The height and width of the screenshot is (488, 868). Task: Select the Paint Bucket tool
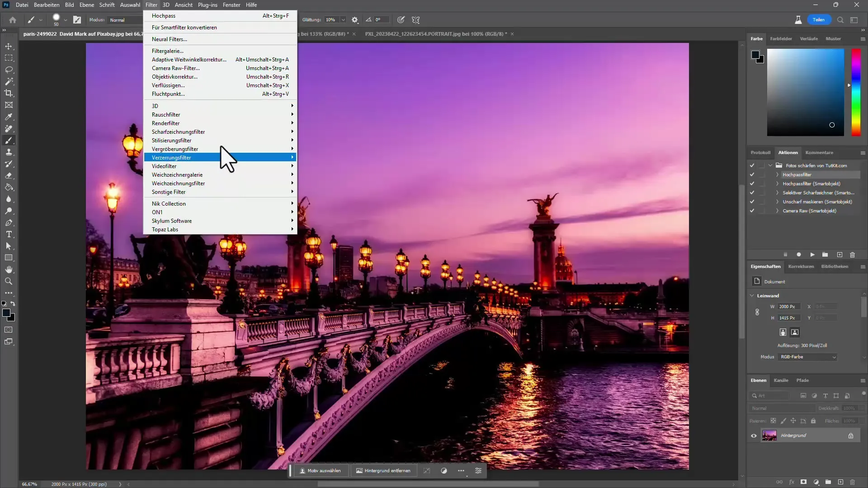click(9, 188)
